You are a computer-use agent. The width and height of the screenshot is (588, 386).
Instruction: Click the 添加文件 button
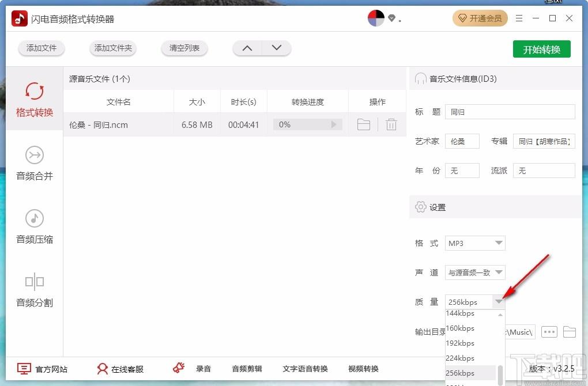point(42,48)
